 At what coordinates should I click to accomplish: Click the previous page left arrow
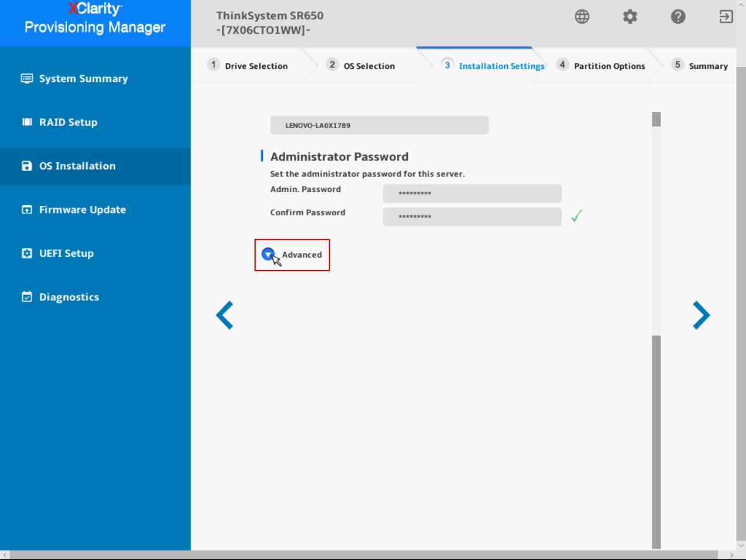pyautogui.click(x=225, y=315)
